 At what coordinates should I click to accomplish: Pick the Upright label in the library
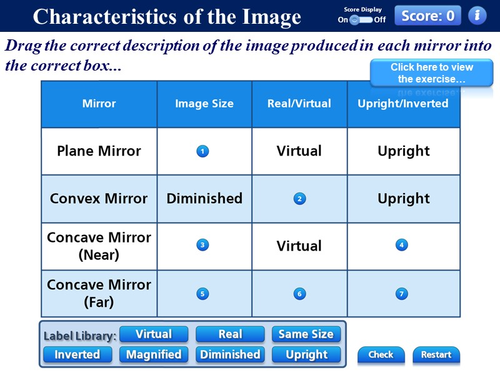point(306,354)
